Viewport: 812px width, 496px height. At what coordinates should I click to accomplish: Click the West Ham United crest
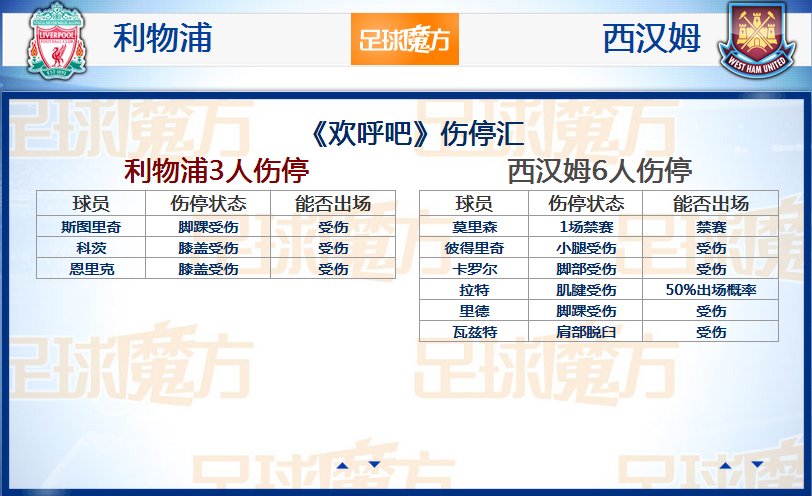tap(759, 41)
